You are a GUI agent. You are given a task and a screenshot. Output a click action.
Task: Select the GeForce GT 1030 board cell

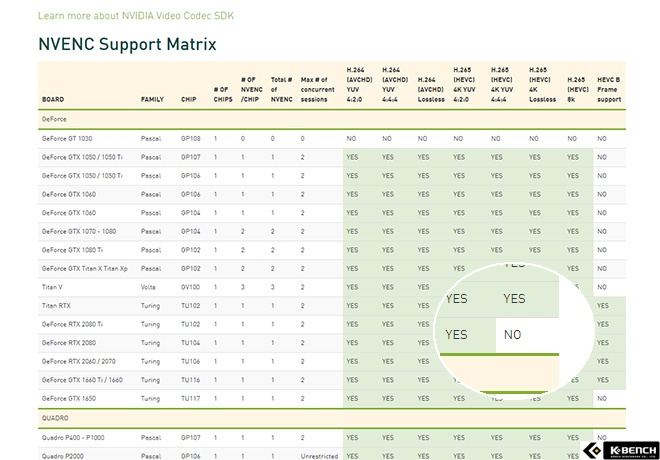point(67,138)
